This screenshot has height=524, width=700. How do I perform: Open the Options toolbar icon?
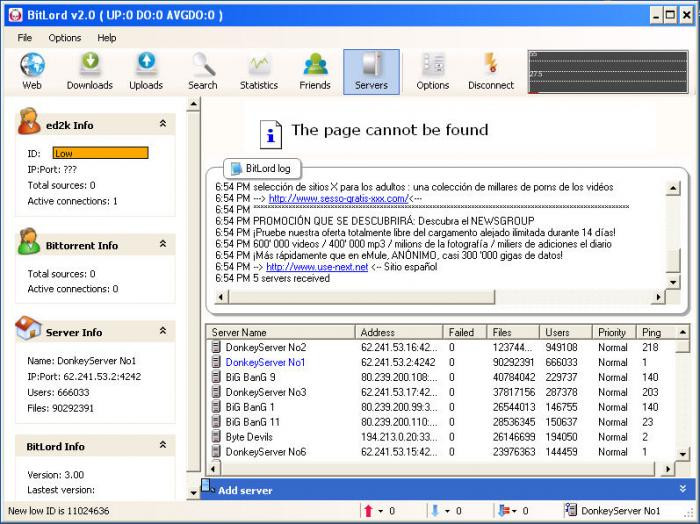(x=433, y=64)
